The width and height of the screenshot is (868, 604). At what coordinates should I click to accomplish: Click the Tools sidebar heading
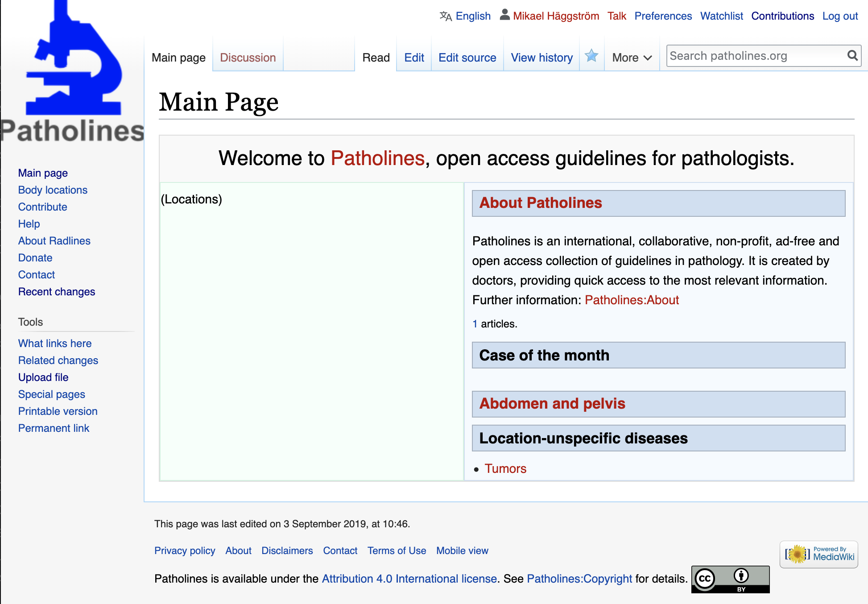click(x=30, y=322)
